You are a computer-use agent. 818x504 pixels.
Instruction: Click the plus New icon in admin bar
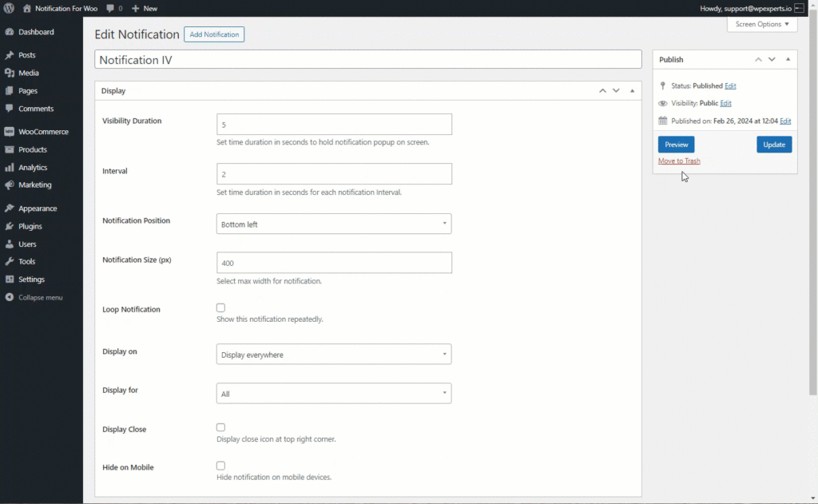pyautogui.click(x=136, y=8)
